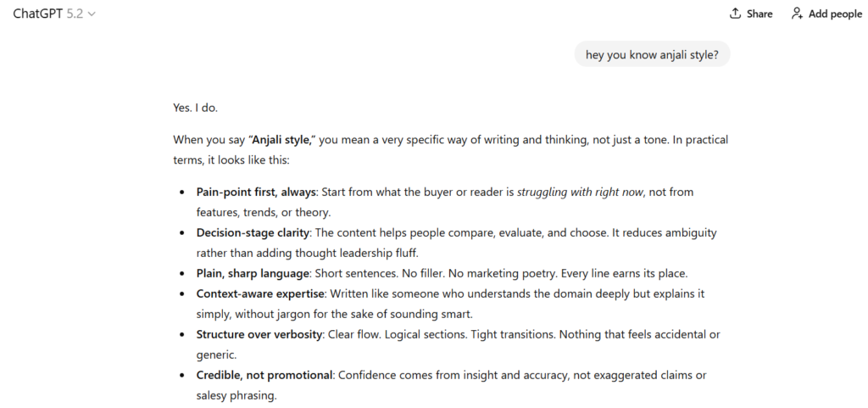Select the 'hey you know anjali style?' message bubble

[652, 55]
